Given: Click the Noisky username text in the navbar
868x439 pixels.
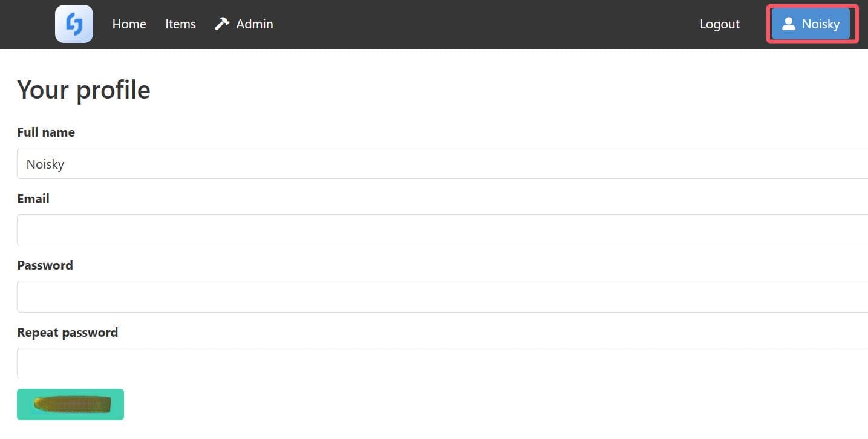Looking at the screenshot, I should coord(820,24).
